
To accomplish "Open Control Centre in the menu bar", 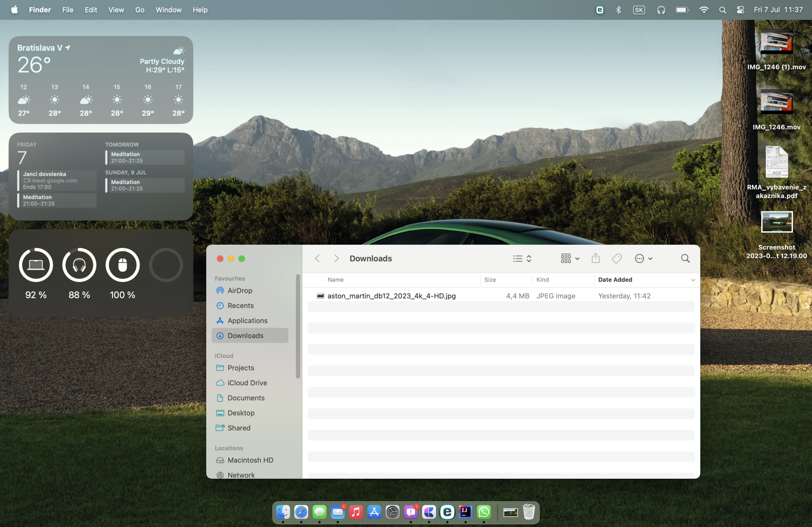I will point(741,10).
